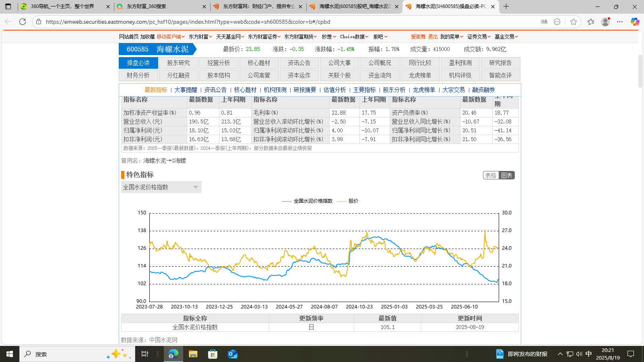This screenshot has width=644, height=362.
Task: Show hidden system tray icons
Action: pyautogui.click(x=560, y=354)
